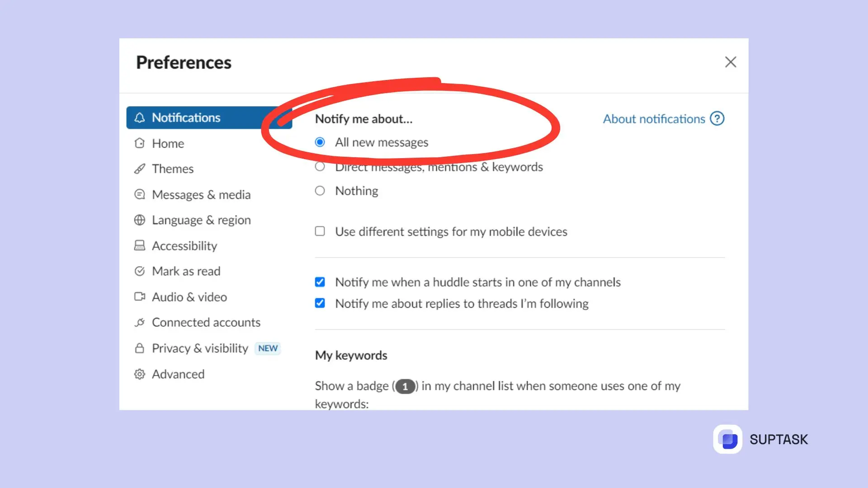
Task: Click the Mark as read checkmark icon
Action: tap(140, 271)
